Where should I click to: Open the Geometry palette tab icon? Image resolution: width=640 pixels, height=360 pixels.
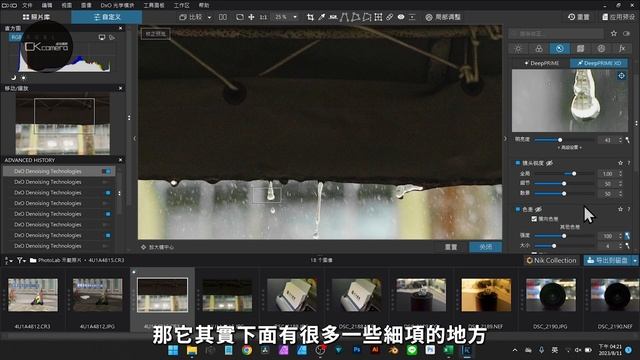click(x=580, y=49)
